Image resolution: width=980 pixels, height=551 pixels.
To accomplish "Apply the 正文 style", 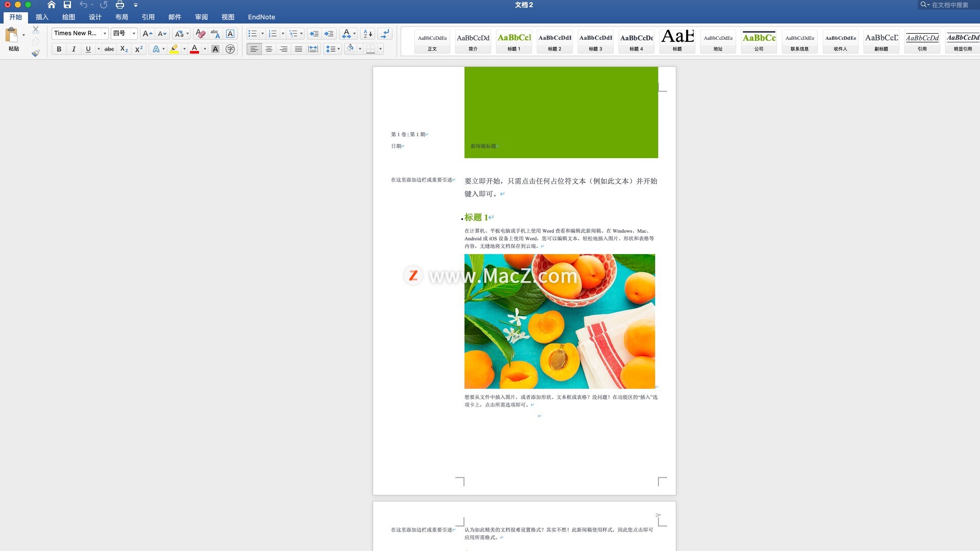I will click(432, 41).
